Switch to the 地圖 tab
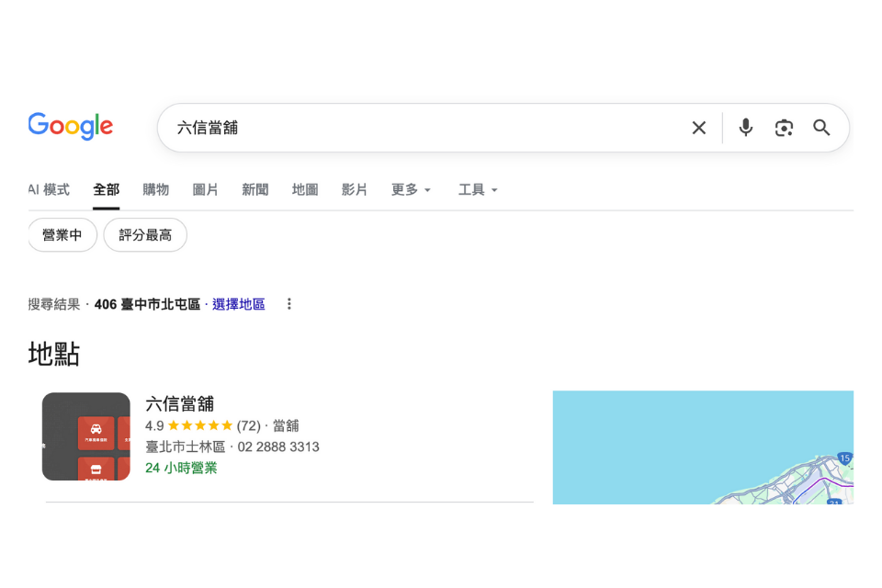The height and width of the screenshot is (588, 882). click(305, 189)
